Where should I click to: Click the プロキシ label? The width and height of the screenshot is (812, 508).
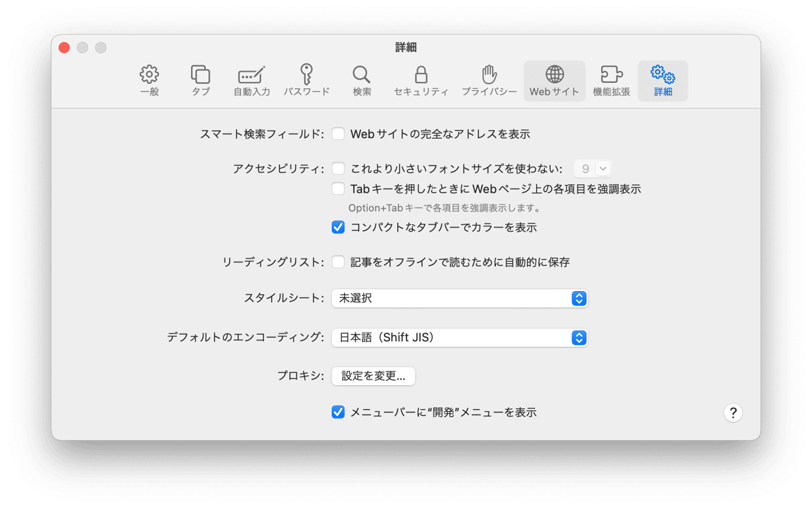[301, 376]
